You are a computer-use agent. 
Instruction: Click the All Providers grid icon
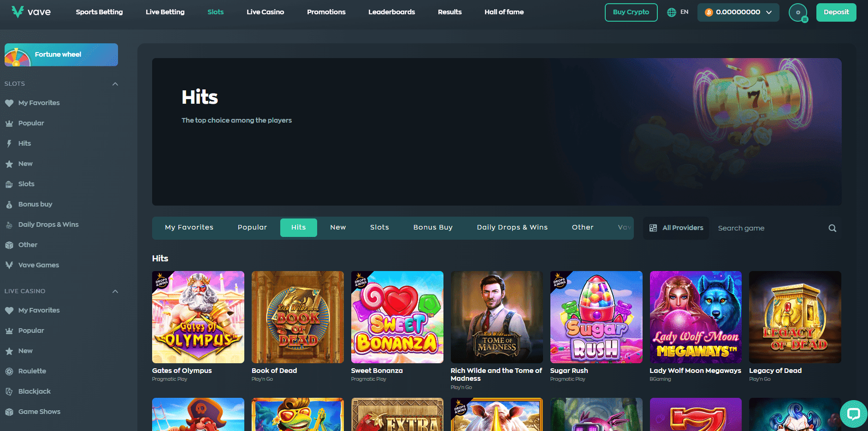click(x=653, y=228)
